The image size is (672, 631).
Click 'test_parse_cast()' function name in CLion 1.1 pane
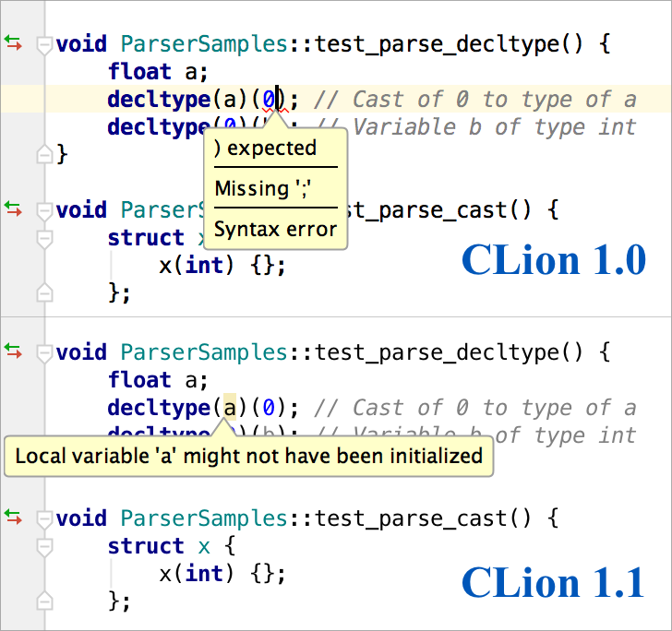pos(423,518)
